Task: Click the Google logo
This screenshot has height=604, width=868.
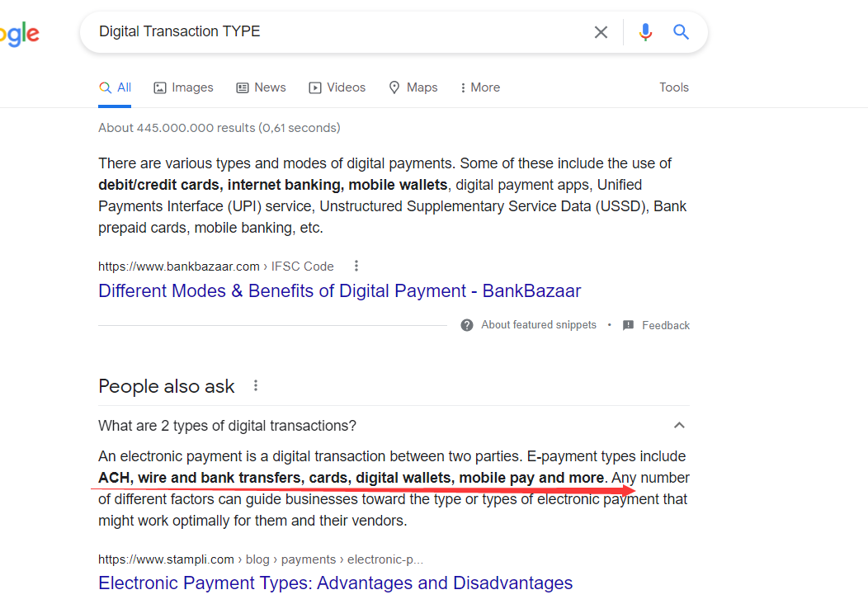Action: [18, 34]
